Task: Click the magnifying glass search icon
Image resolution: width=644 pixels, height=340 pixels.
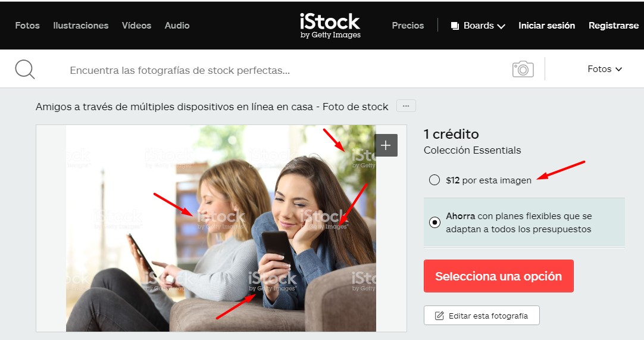Action: coord(24,69)
